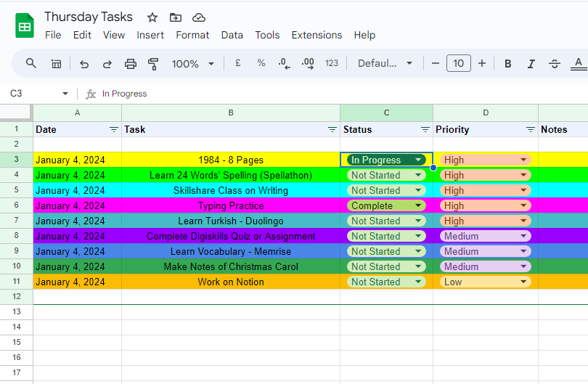This screenshot has width=588, height=384.
Task: Select the Learn 24 Words' Spelling cell
Action: pos(231,175)
